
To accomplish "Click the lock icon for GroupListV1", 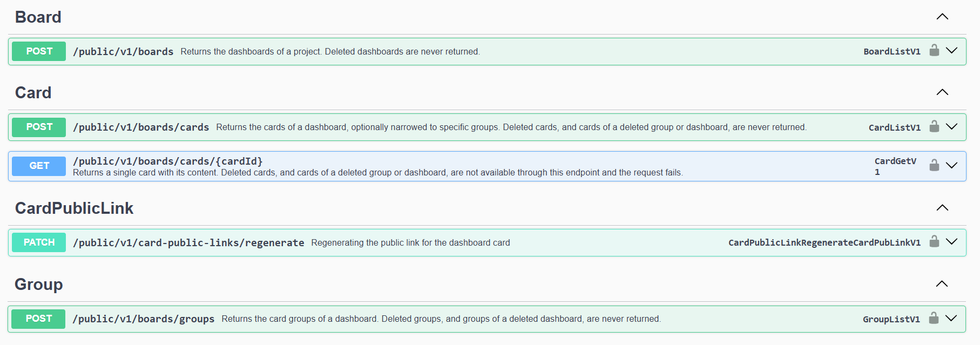I will point(934,318).
